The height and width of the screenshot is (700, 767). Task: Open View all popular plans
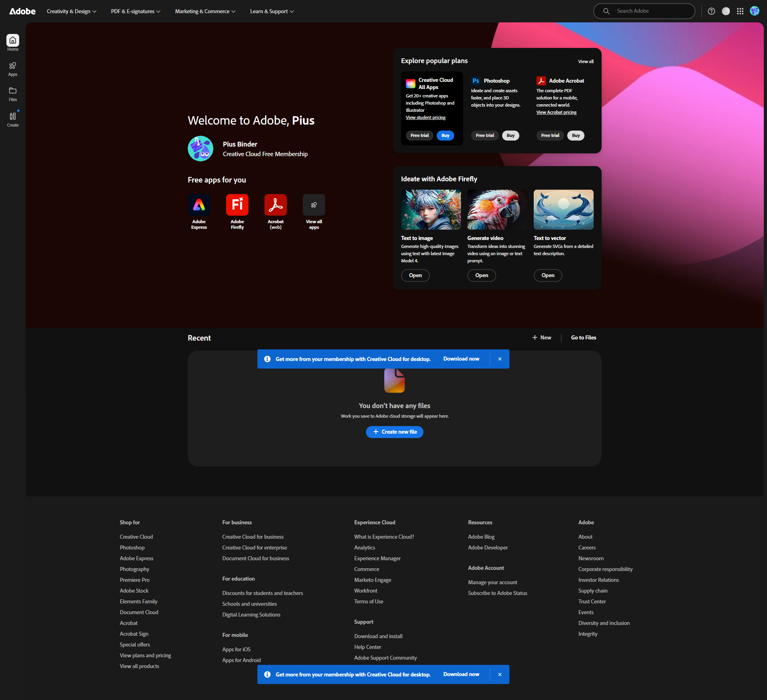click(x=586, y=61)
